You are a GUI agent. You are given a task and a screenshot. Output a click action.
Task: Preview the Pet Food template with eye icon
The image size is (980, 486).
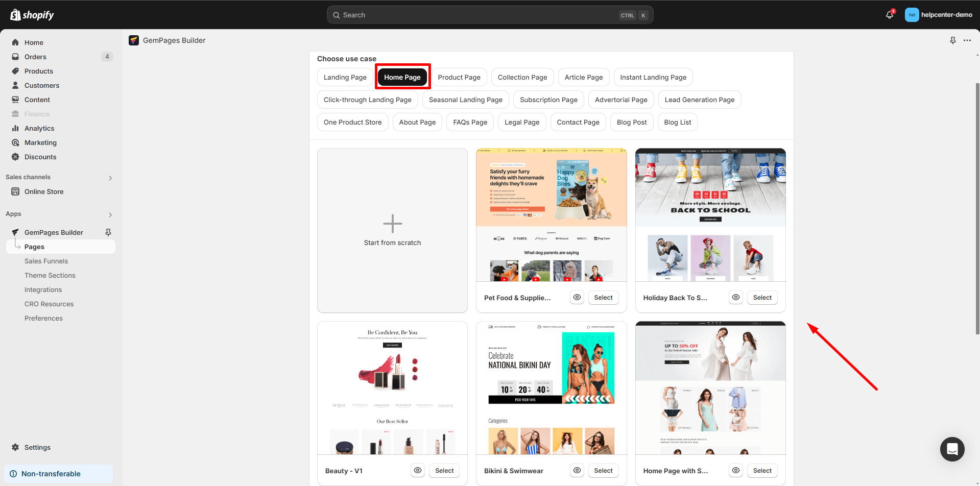click(577, 297)
